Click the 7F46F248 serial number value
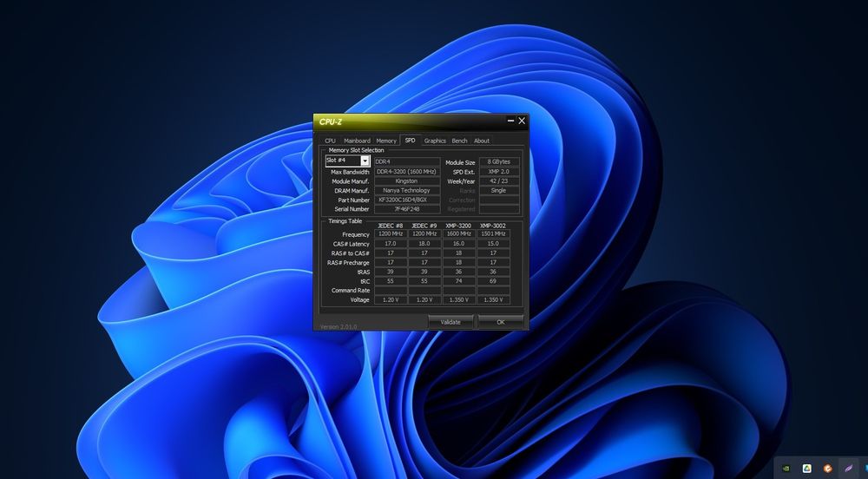Image resolution: width=868 pixels, height=479 pixels. [407, 209]
